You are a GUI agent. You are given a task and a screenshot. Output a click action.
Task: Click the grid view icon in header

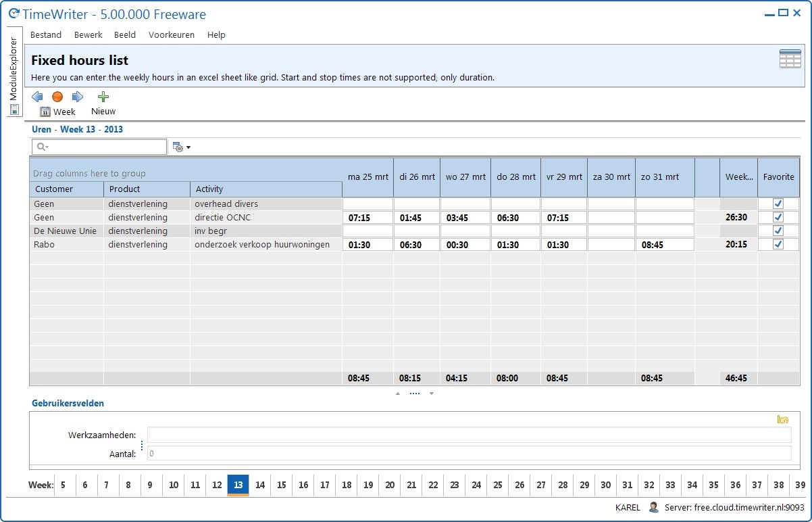pos(790,59)
